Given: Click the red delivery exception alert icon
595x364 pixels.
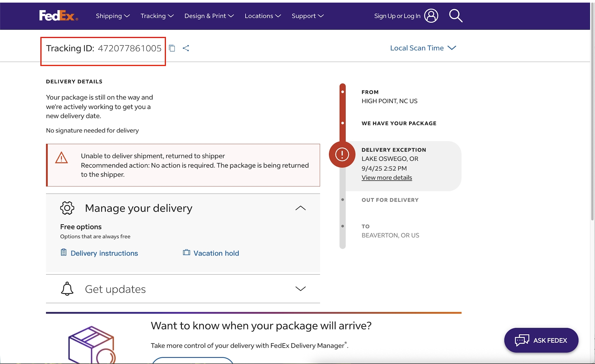Looking at the screenshot, I should click(x=342, y=154).
